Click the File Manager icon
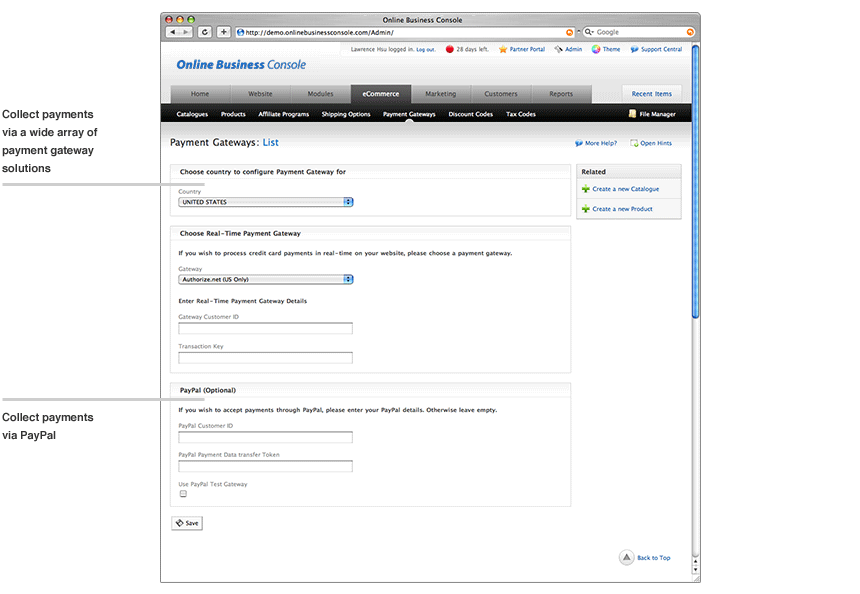Image resolution: width=860 pixels, height=594 pixels. point(632,114)
